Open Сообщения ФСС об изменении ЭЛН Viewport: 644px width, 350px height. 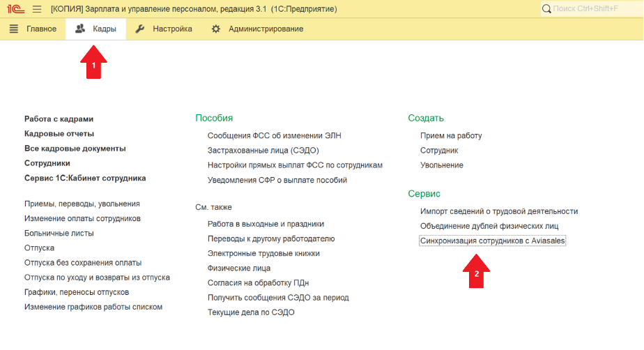tap(274, 135)
